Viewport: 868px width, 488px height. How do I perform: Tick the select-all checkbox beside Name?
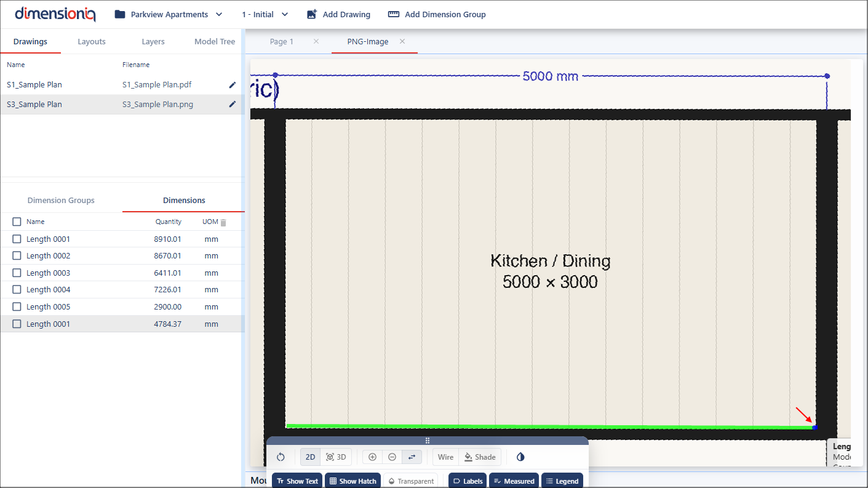(17, 222)
